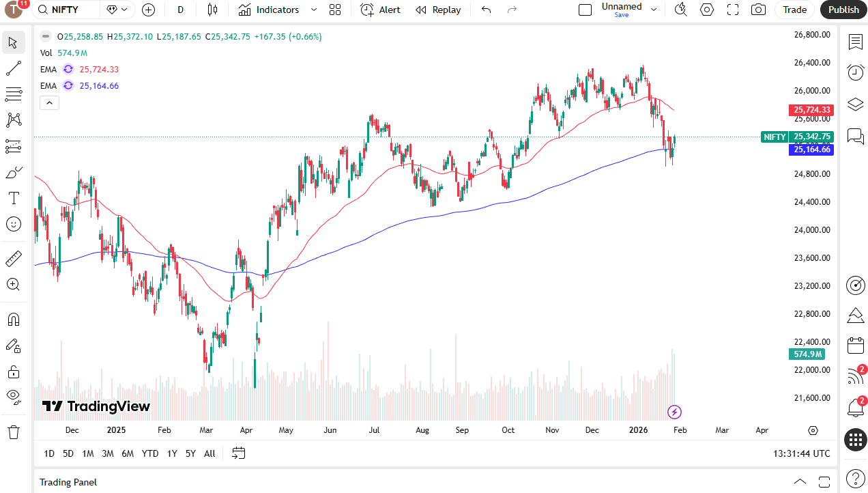Open the notifications bell
Screen dimensions: 868x493
pyautogui.click(x=855, y=408)
